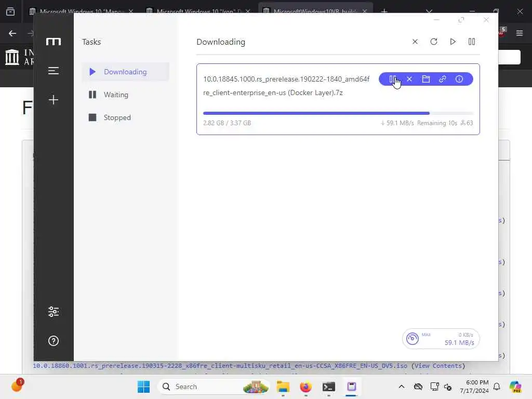The width and height of the screenshot is (532, 399).
Task: Open the speedometer speed limit widget
Action: 412,338
